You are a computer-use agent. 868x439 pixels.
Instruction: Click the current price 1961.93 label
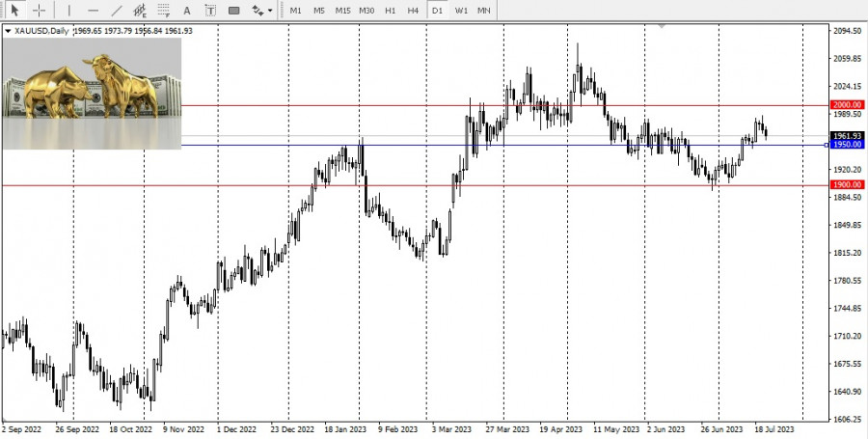pyautogui.click(x=847, y=136)
